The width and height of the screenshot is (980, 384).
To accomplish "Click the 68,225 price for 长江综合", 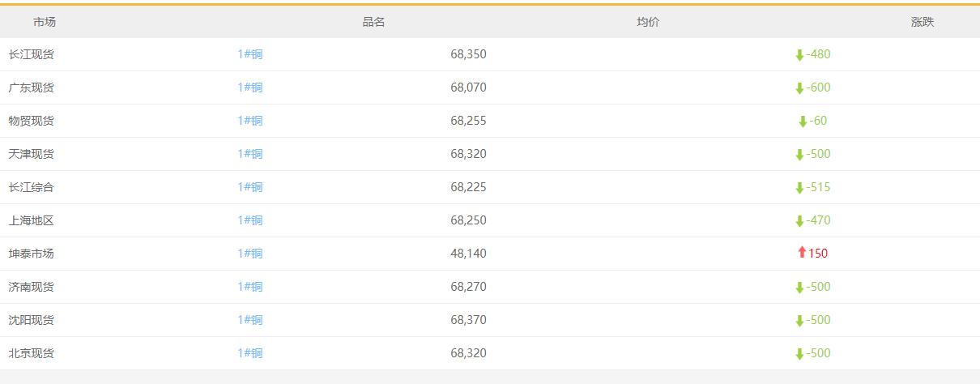I will pyautogui.click(x=468, y=187).
